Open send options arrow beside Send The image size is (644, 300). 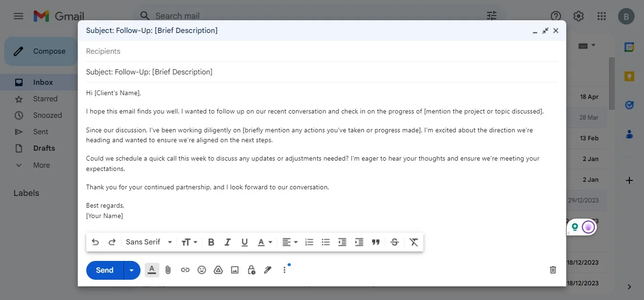tap(132, 270)
